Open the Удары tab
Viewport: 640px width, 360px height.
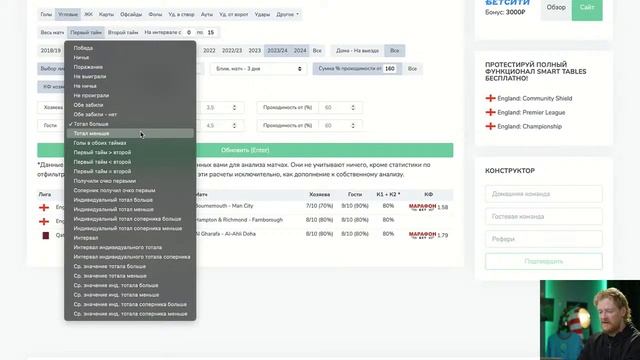click(262, 14)
